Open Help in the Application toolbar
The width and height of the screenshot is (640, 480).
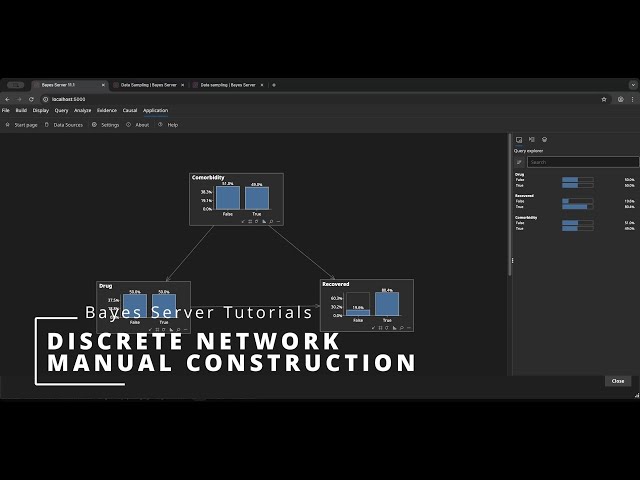(x=168, y=125)
